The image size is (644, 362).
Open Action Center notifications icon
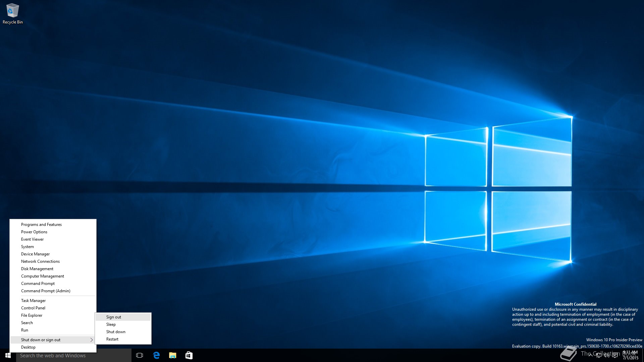pos(615,355)
